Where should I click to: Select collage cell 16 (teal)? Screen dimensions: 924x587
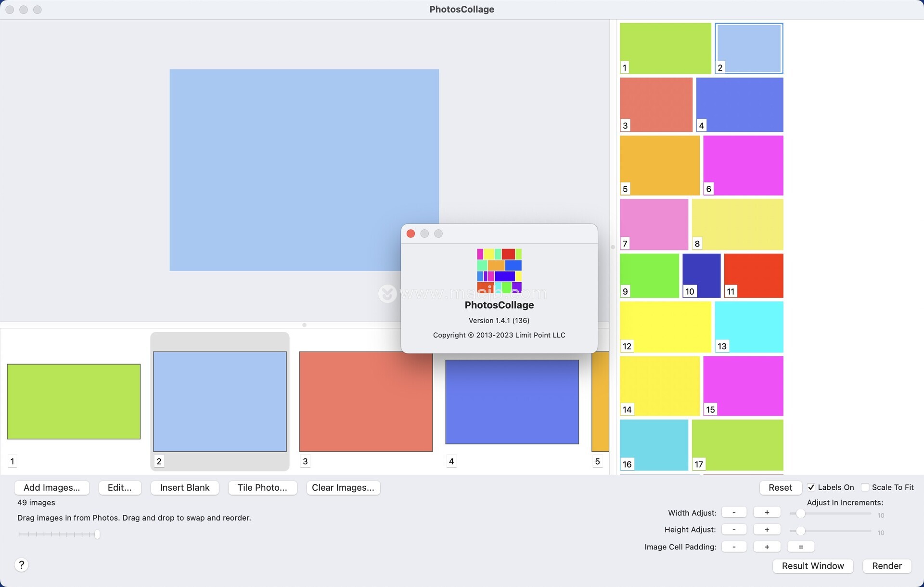tap(654, 445)
